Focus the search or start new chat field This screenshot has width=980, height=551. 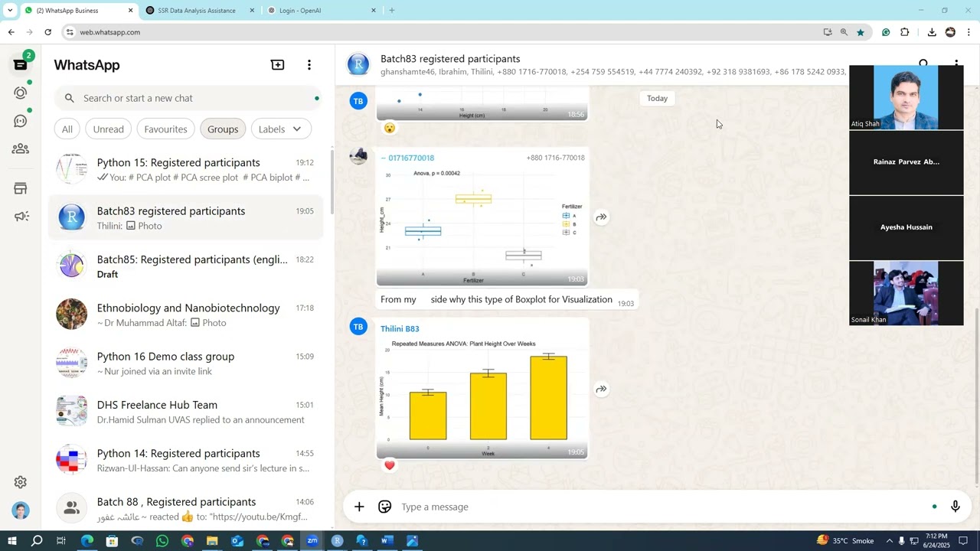tap(188, 98)
